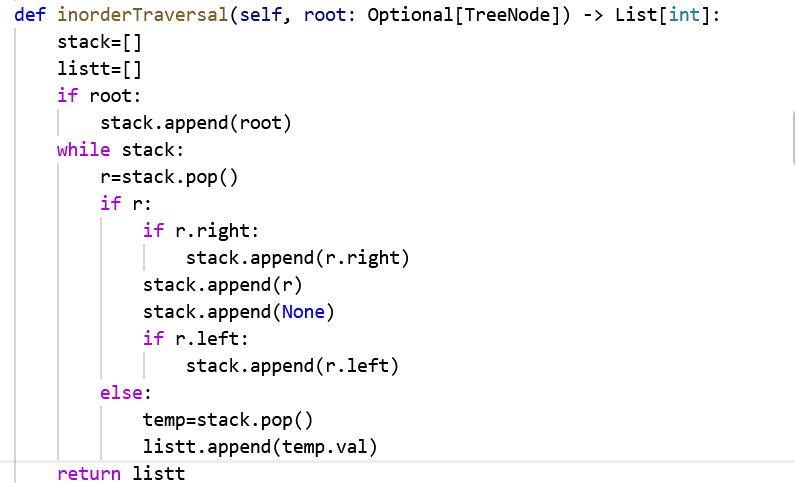Viewport: 795px width, 483px height.
Task: Click the 'stack.append(r)' line
Action: coord(223,285)
